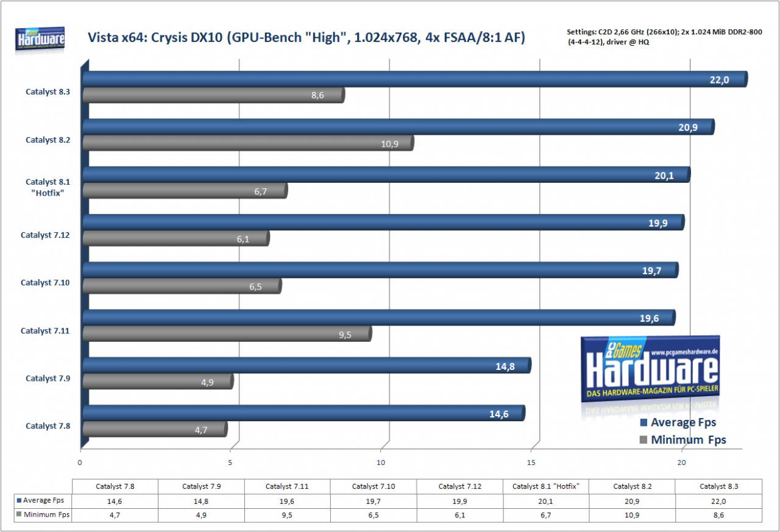Click the chart title 'Vista x64: Crysis DX10'
Image resolution: width=780 pixels, height=532 pixels.
pos(307,38)
